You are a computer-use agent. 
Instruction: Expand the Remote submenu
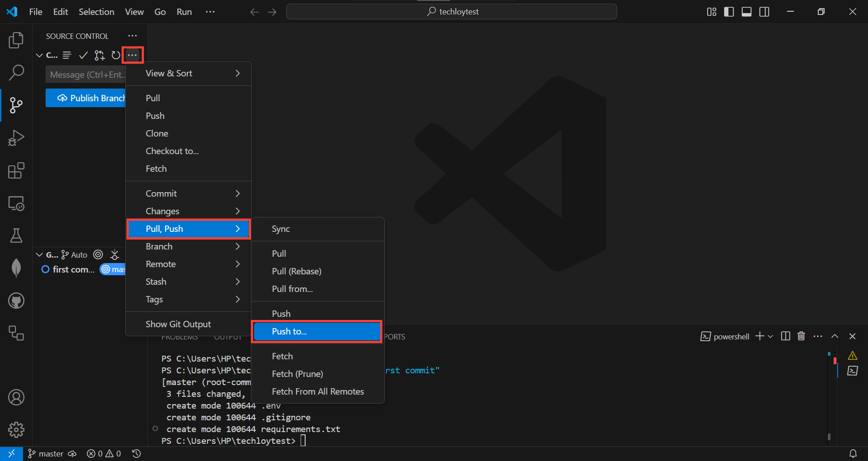189,264
